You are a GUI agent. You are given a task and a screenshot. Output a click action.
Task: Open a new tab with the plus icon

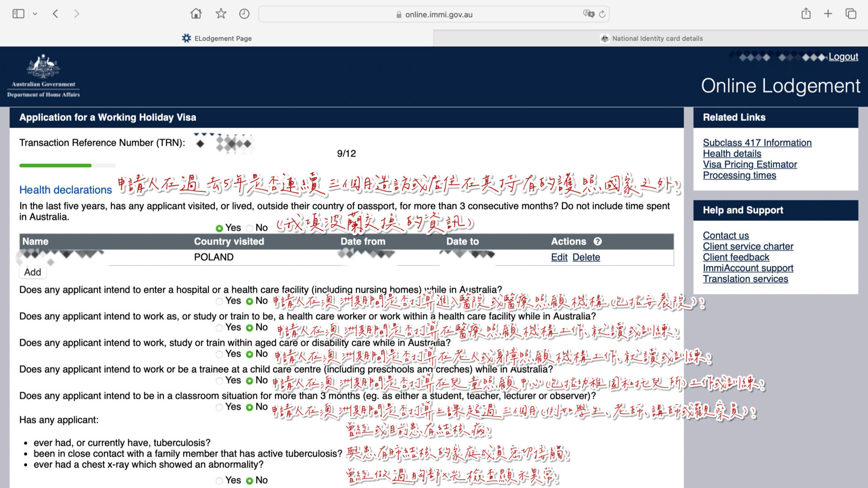pos(828,14)
